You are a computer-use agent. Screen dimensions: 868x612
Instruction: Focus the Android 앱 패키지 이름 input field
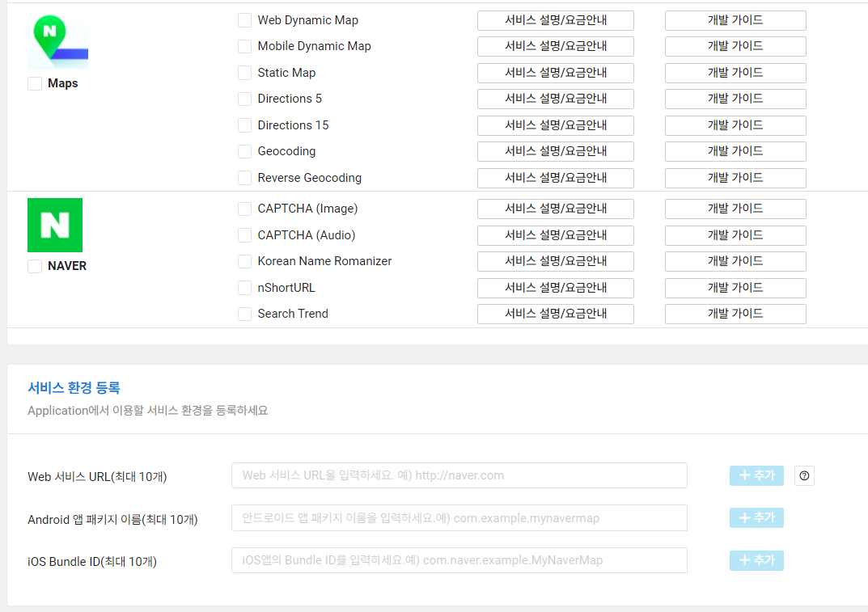459,518
